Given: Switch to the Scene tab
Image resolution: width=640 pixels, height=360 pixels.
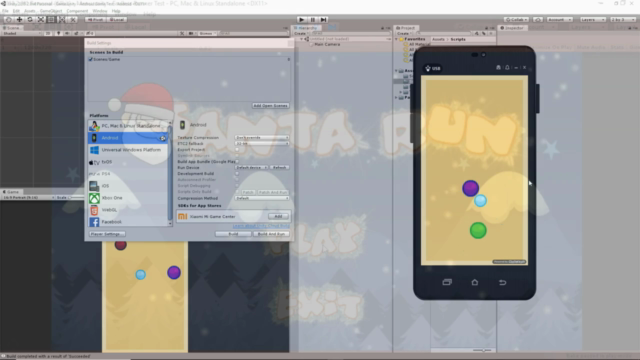Looking at the screenshot, I should 11,28.
